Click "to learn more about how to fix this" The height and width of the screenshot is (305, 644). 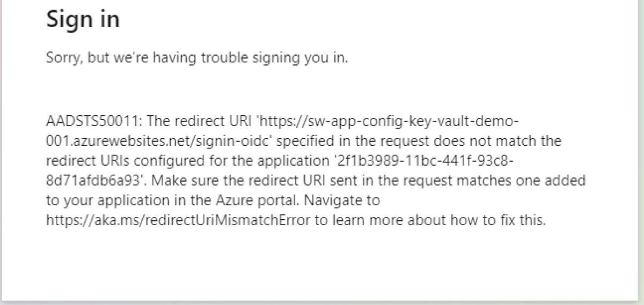tap(430, 221)
